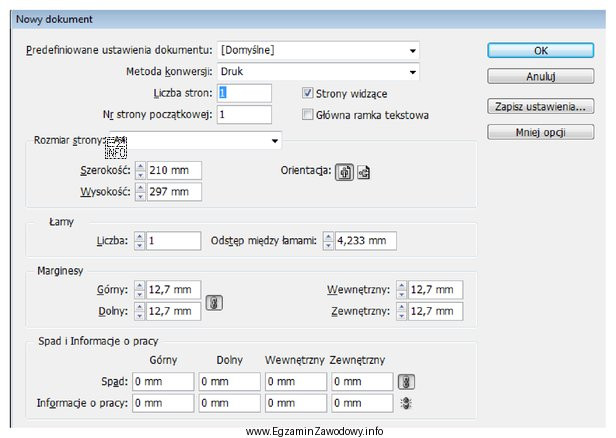Click Zapisz ustawienia button

[541, 106]
